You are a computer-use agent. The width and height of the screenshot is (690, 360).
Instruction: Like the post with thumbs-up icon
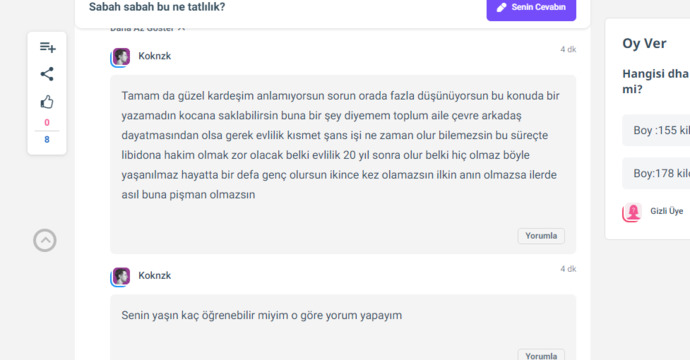47,102
